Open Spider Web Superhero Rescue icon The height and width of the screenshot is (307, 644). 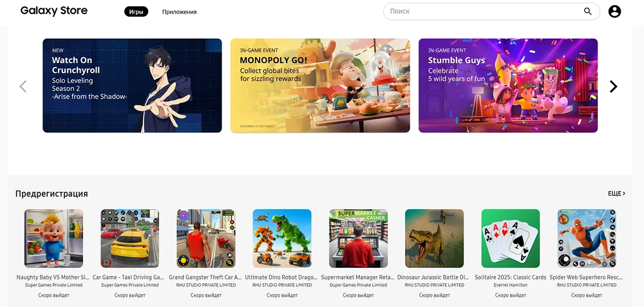587,239
